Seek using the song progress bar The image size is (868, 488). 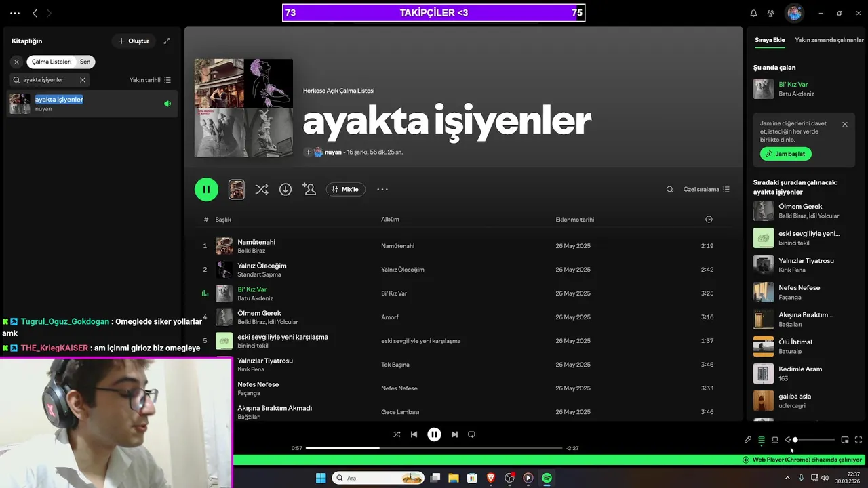click(434, 448)
